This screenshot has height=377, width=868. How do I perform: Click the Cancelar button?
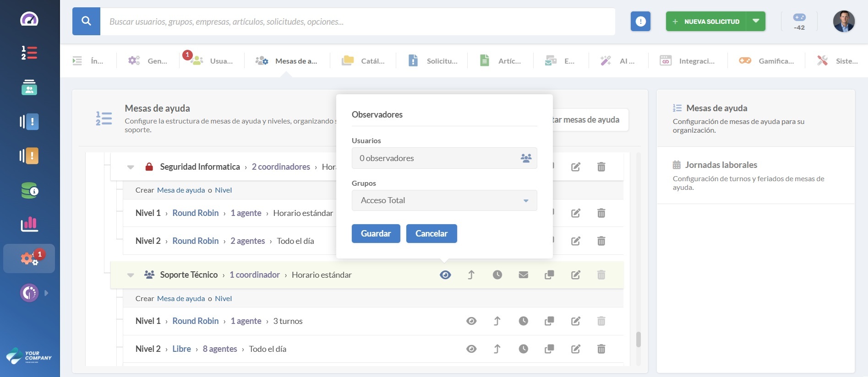(431, 233)
